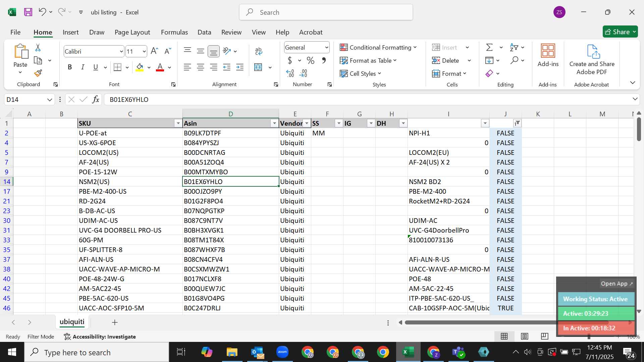Apply the Borders tool
Viewport: 644px width, 362px height.
117,67
